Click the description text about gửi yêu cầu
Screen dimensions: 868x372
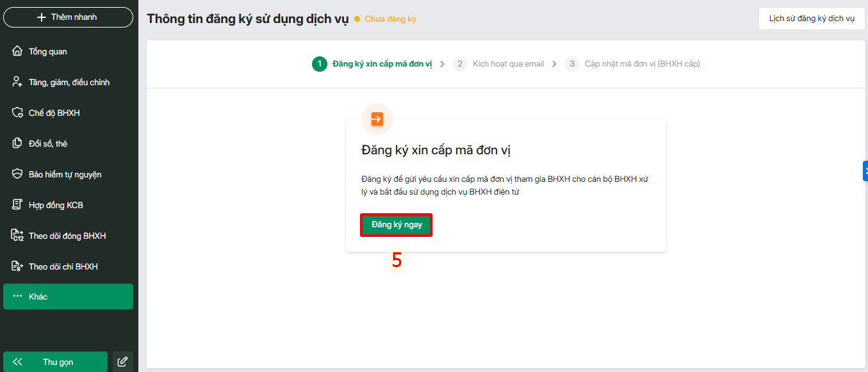(505, 185)
